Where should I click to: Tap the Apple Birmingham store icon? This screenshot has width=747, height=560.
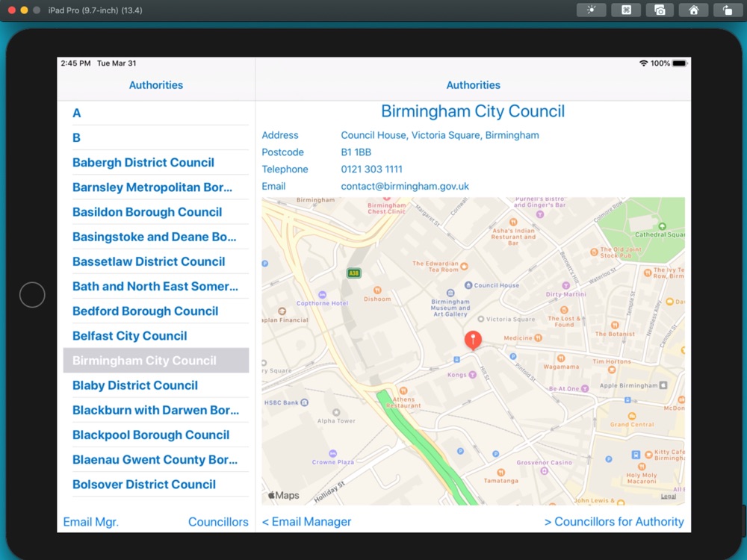tap(663, 385)
